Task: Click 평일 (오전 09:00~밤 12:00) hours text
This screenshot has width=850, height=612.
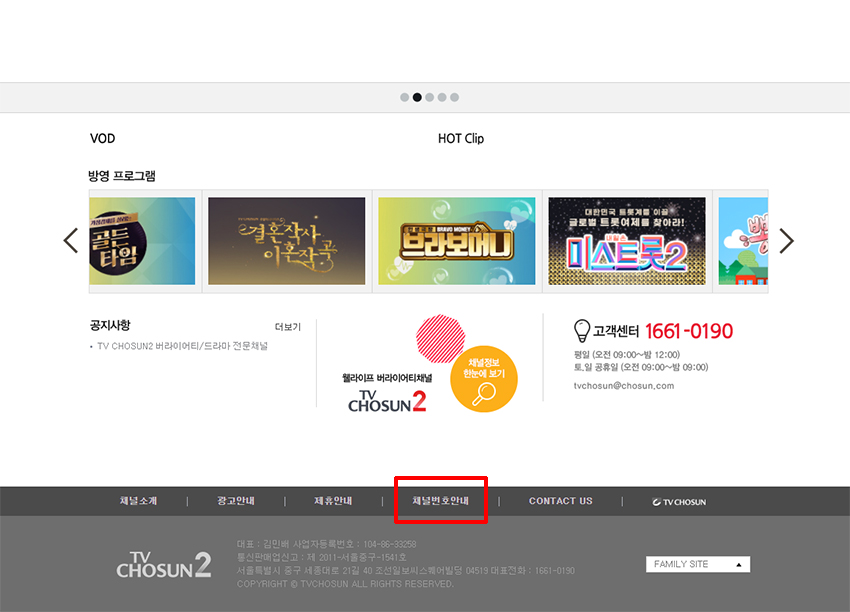Action: (627, 355)
